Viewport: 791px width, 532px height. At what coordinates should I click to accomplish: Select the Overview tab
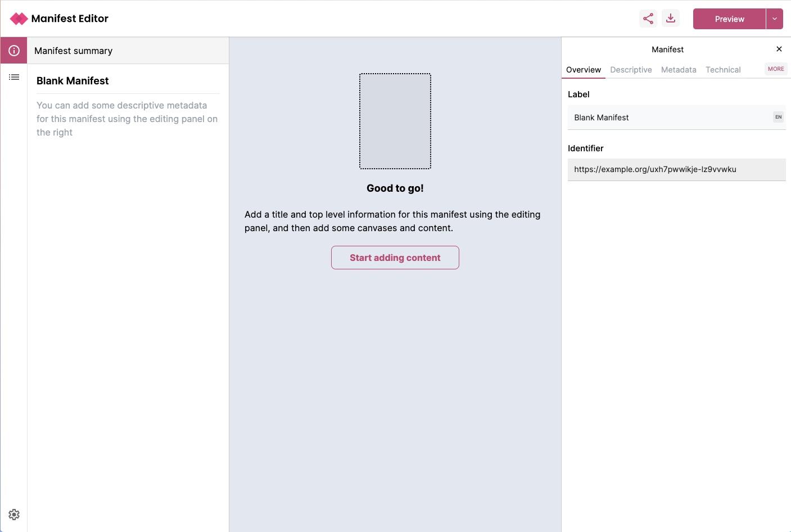[584, 70]
